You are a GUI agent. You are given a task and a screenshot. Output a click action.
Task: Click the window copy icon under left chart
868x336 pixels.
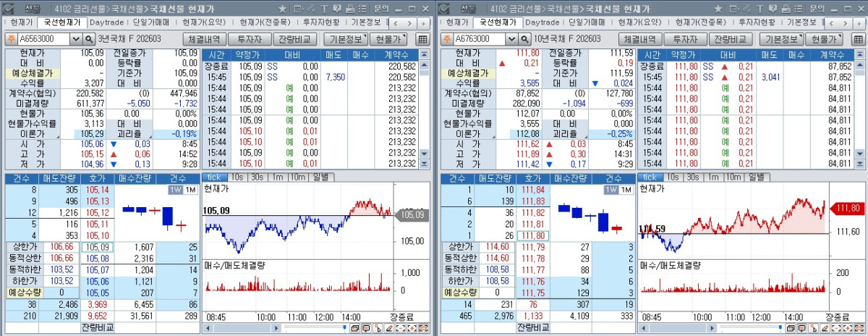pyautogui.click(x=354, y=328)
